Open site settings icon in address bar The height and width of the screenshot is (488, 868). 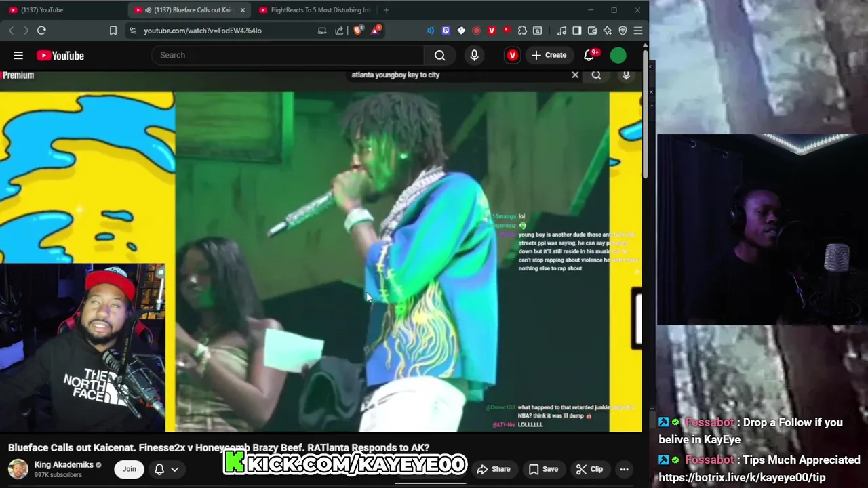[133, 30]
